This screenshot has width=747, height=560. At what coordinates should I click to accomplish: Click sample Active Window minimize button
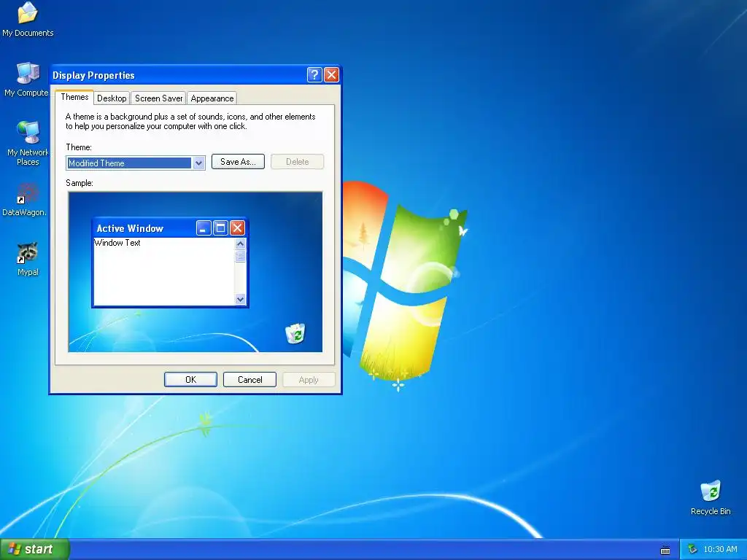[x=204, y=228]
